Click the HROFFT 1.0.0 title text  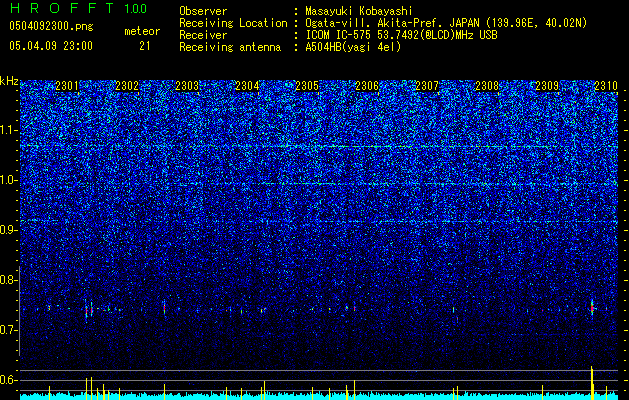click(x=78, y=8)
